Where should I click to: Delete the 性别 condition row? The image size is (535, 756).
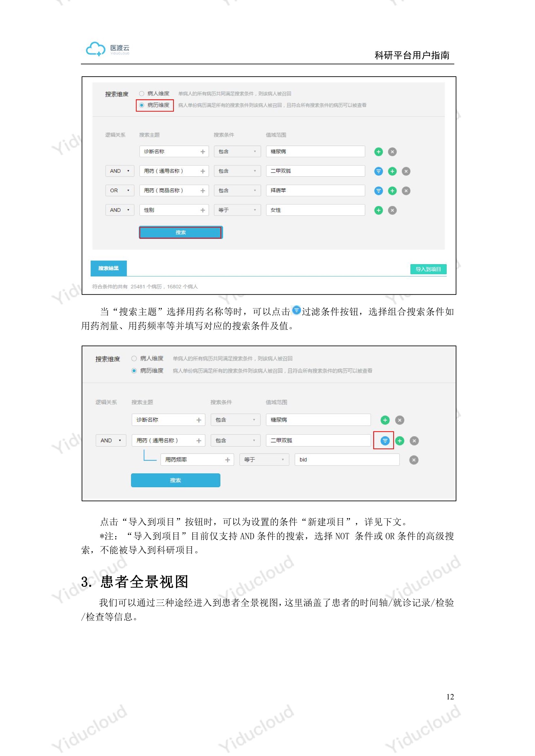[x=392, y=210]
